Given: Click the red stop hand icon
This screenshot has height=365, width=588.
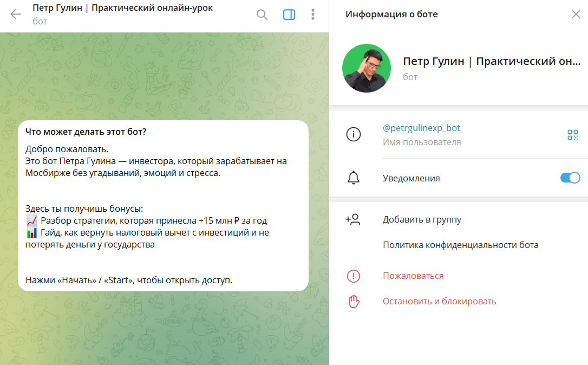Looking at the screenshot, I should click(354, 302).
